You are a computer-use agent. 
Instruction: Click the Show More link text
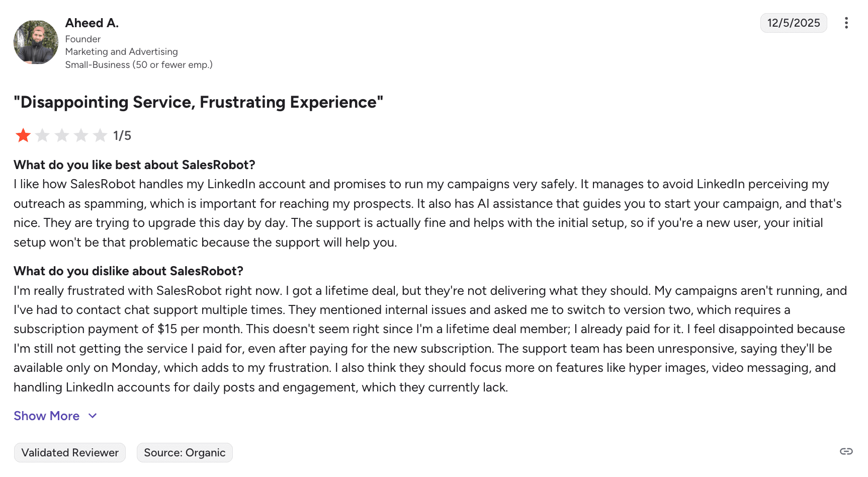pos(46,416)
